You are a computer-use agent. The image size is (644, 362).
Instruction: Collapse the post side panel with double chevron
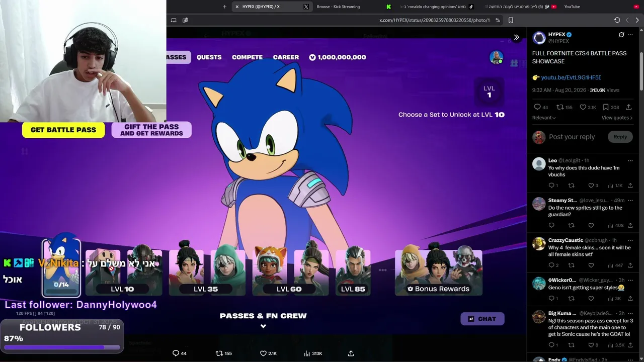516,37
